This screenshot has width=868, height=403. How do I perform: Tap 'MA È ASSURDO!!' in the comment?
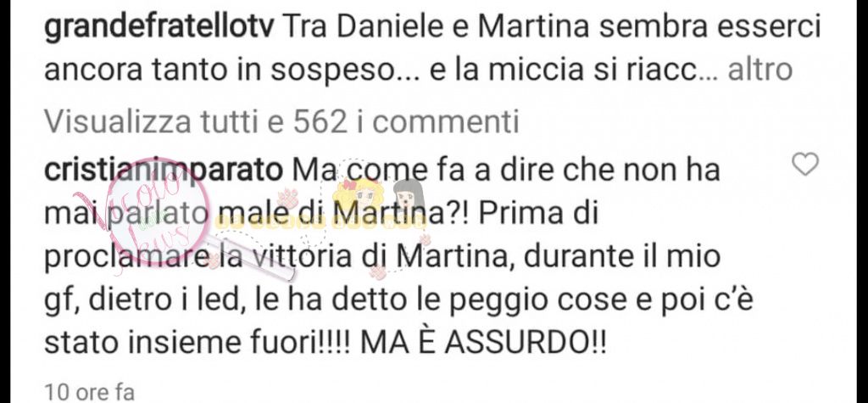click(x=484, y=344)
